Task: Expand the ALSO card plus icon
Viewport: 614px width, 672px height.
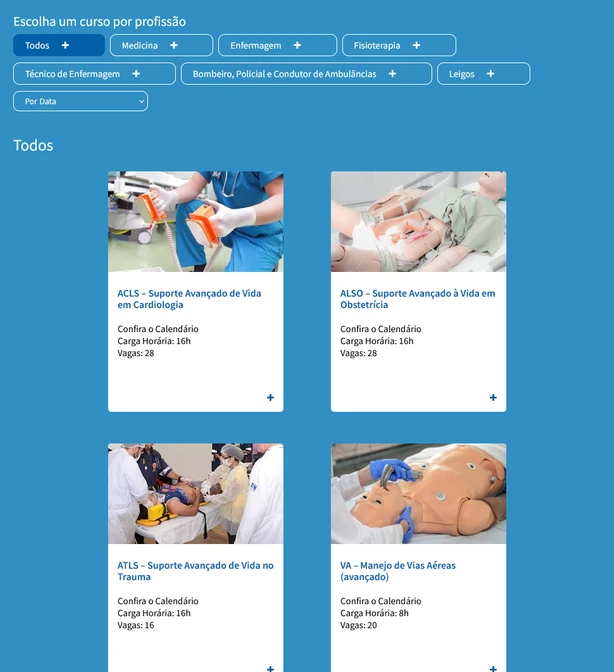Action: click(493, 398)
